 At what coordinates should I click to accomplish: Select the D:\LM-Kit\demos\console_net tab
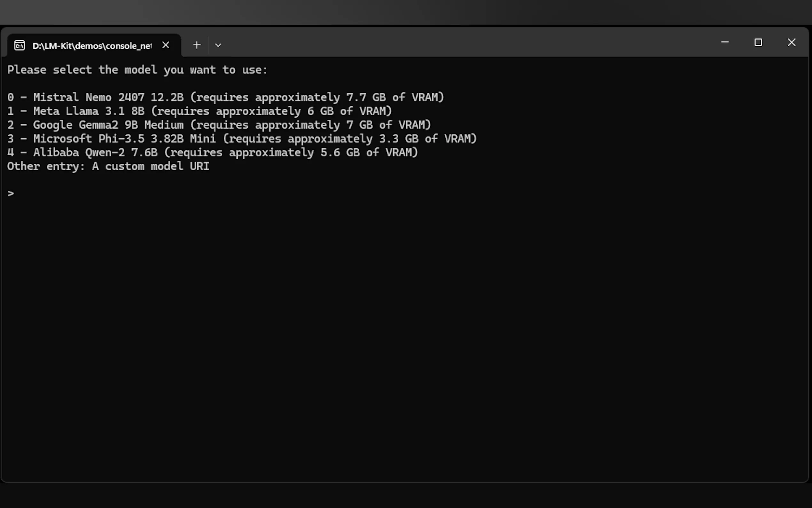coord(92,46)
